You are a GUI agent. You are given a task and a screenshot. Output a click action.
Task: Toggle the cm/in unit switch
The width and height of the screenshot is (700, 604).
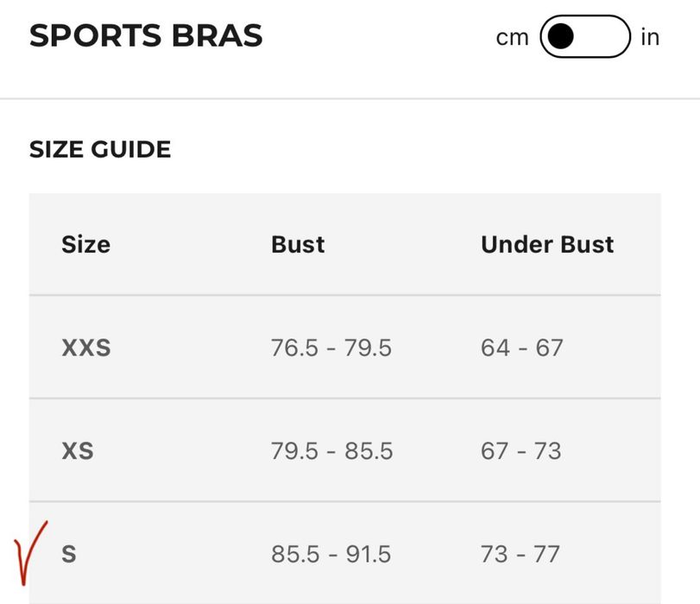tap(585, 36)
